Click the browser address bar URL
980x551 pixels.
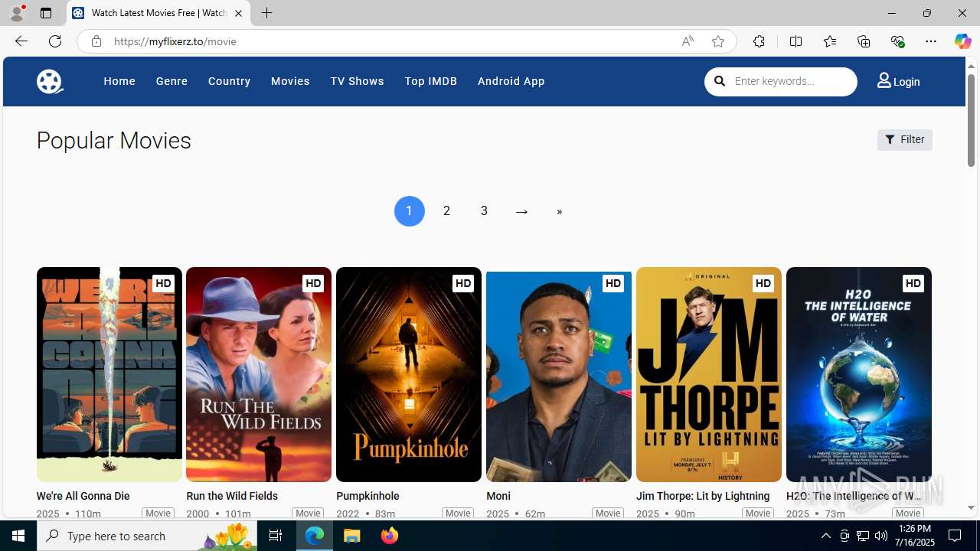click(x=175, y=41)
